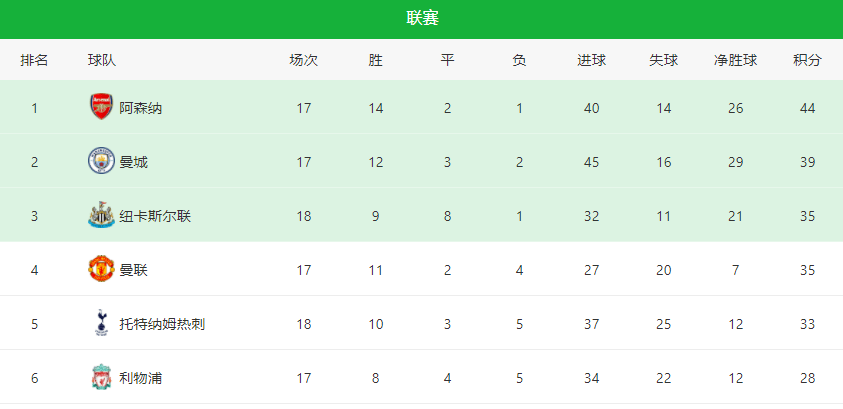Click the Liverpool club crest icon
843x409 pixels.
coord(101,377)
